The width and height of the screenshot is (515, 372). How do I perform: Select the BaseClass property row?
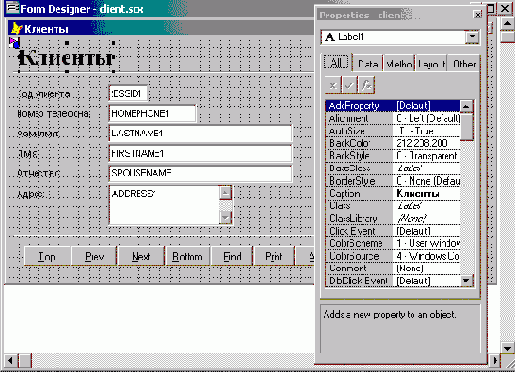click(x=393, y=168)
